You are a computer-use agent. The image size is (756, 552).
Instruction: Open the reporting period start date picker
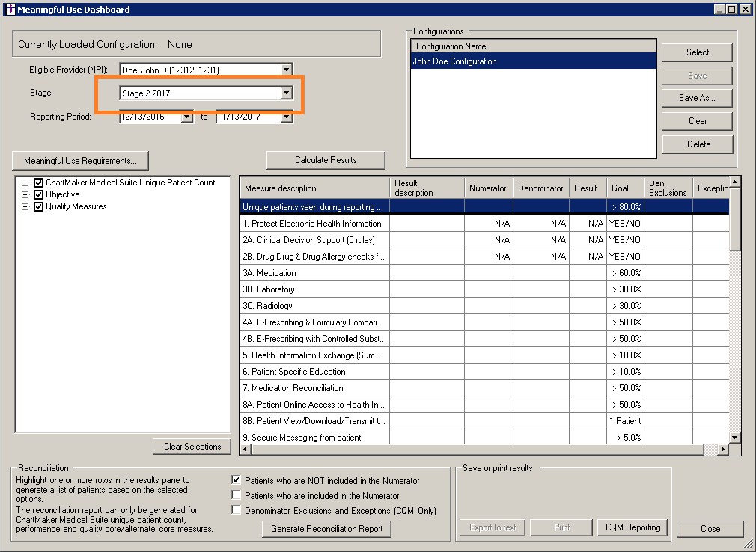187,117
